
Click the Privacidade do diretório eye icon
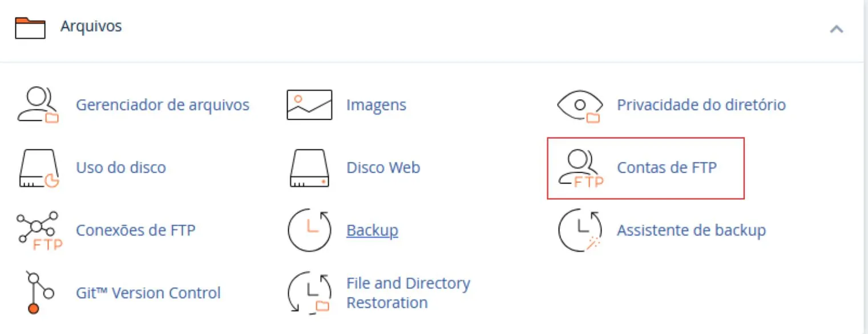579,105
